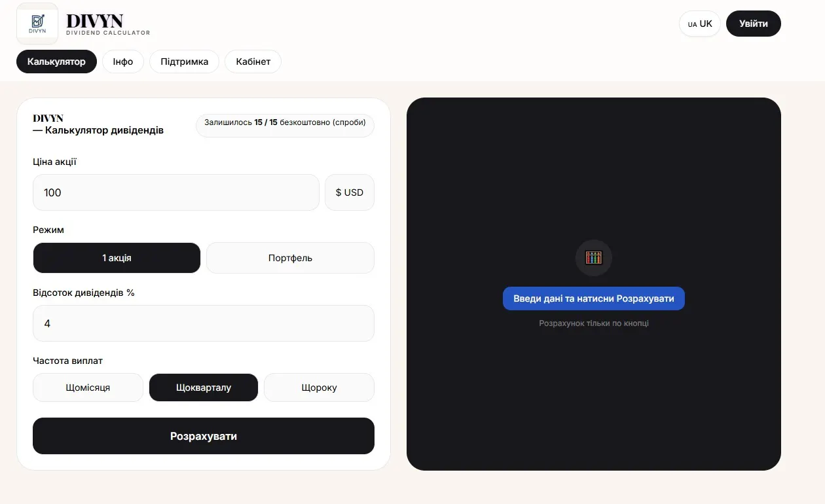Viewport: 825px width, 504px height.
Task: Click the Увійти login button
Action: click(x=754, y=24)
